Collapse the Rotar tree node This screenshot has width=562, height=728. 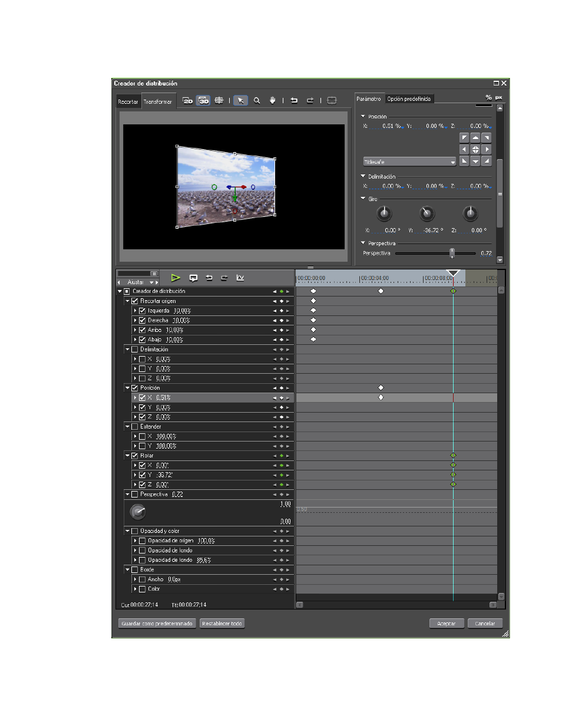click(127, 456)
